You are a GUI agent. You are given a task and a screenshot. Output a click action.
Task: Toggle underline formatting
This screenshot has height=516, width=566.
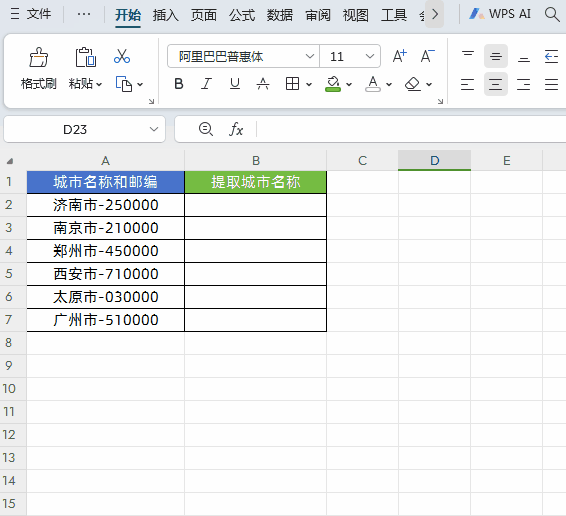click(x=235, y=84)
